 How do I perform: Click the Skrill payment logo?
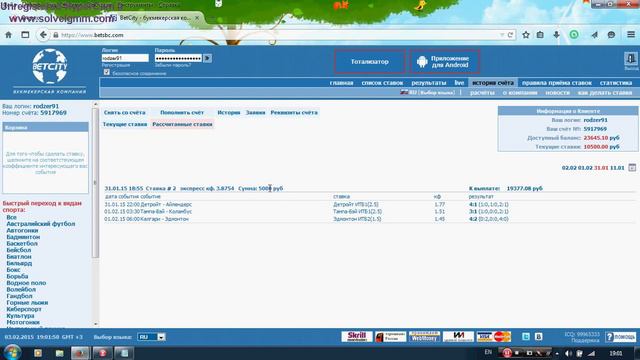pos(357,337)
